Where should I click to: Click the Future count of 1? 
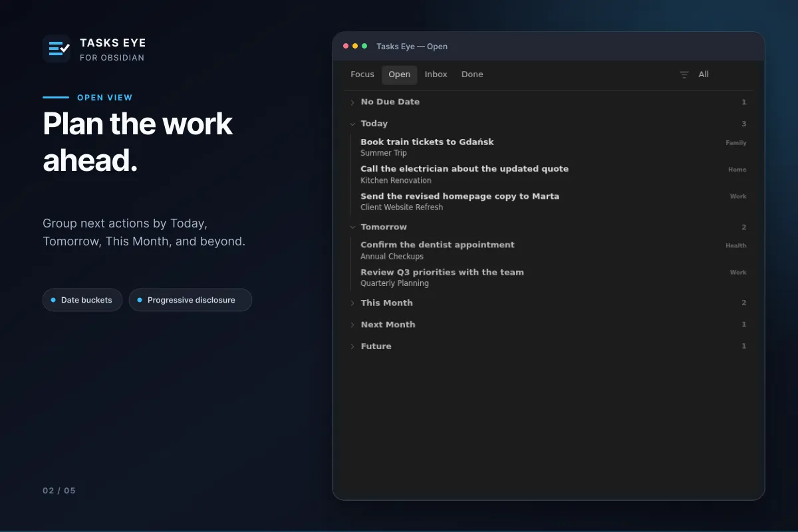744,346
